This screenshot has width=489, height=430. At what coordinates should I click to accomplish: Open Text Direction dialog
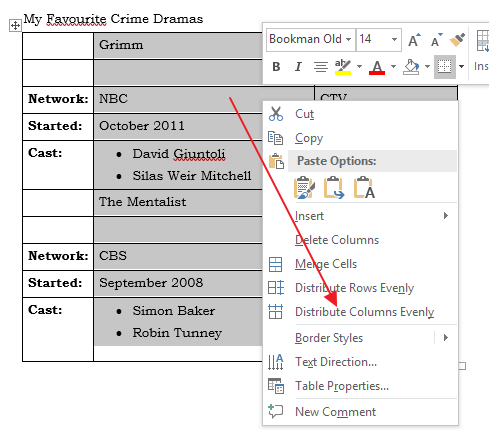pos(360,362)
